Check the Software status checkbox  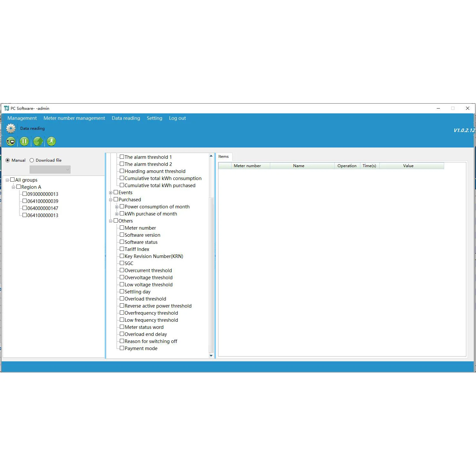pyautogui.click(x=122, y=242)
